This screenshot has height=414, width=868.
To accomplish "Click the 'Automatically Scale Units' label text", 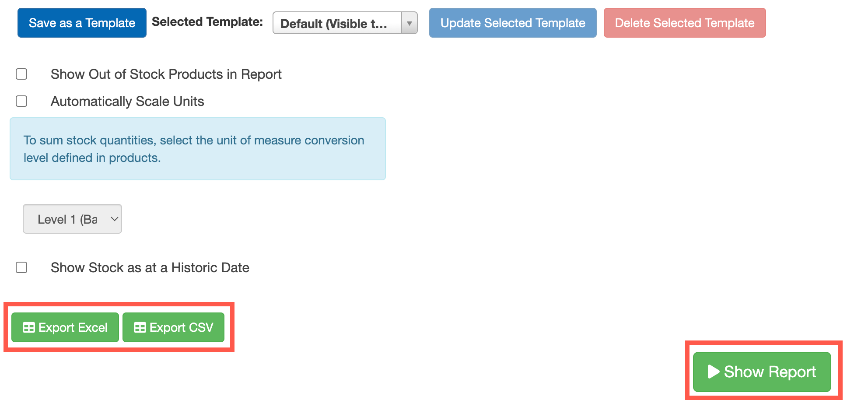I will click(127, 102).
